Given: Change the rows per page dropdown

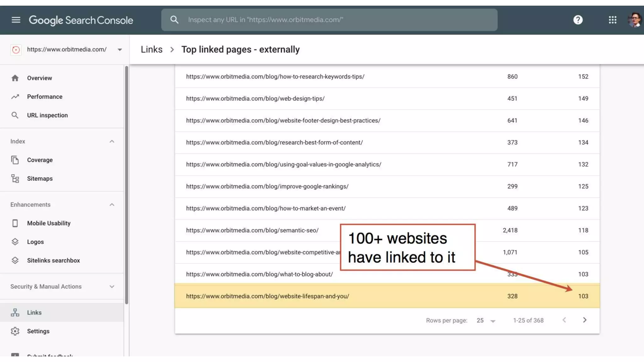Looking at the screenshot, I should 486,321.
